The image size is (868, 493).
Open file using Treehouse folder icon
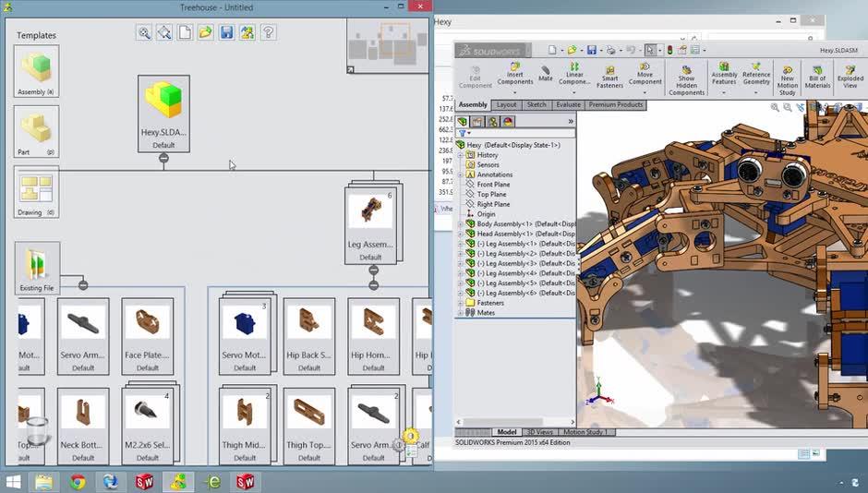pyautogui.click(x=205, y=32)
